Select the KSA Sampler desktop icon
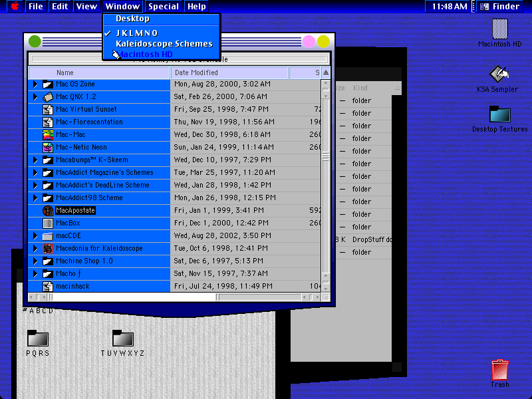 click(498, 74)
